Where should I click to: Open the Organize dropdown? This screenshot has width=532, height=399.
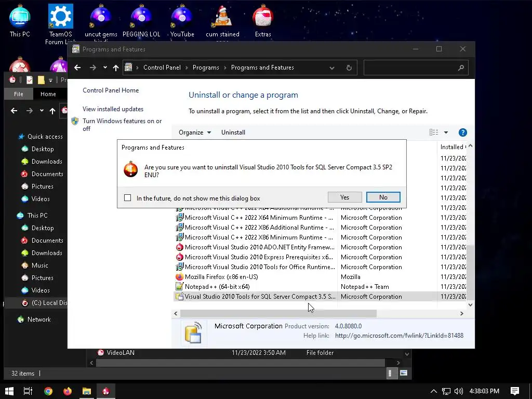[x=195, y=132]
